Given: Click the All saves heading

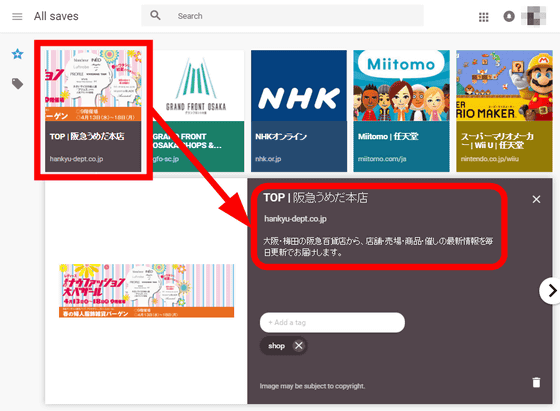Looking at the screenshot, I should (x=56, y=16).
